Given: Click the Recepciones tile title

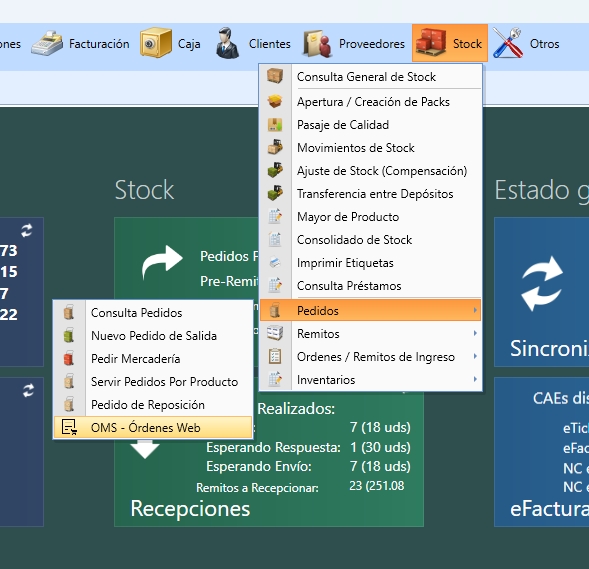Looking at the screenshot, I should [190, 509].
